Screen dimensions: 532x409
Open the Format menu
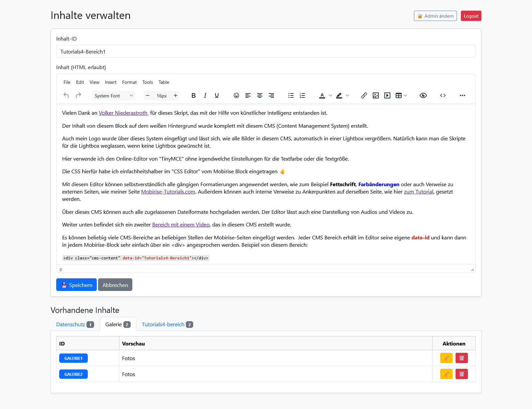tap(129, 82)
